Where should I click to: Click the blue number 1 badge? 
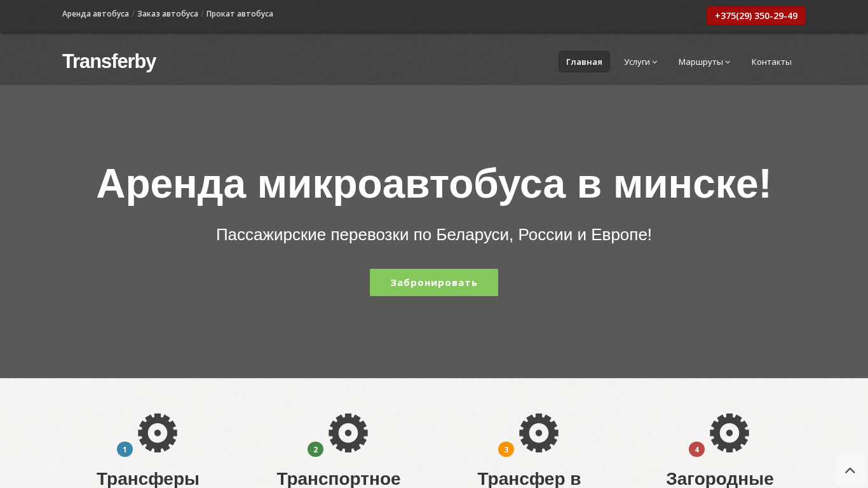click(125, 449)
